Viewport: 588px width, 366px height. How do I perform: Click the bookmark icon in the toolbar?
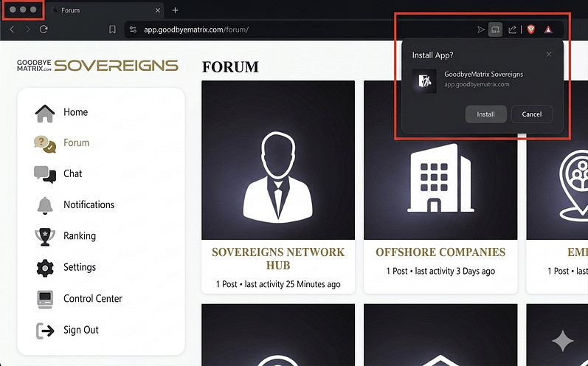point(112,30)
